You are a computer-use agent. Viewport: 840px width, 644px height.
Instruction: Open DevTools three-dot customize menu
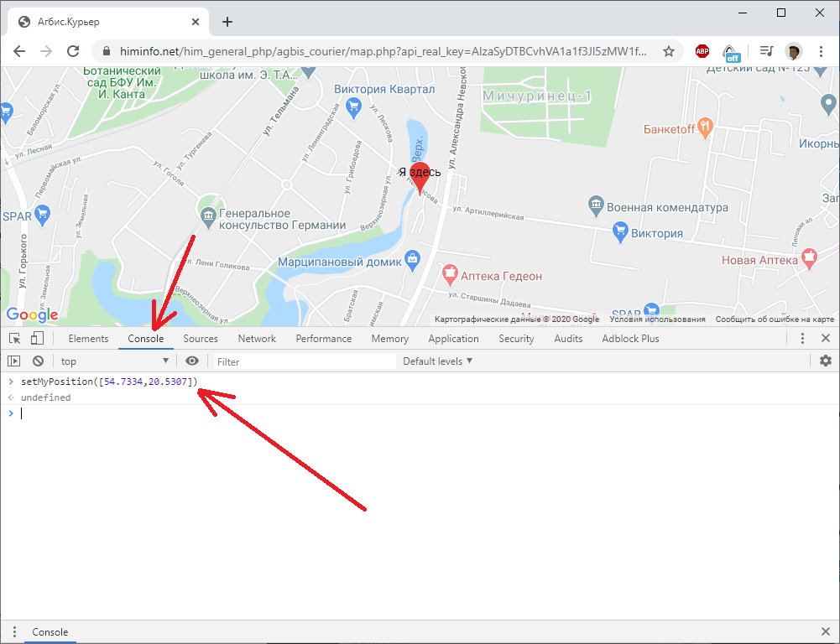[x=802, y=338]
